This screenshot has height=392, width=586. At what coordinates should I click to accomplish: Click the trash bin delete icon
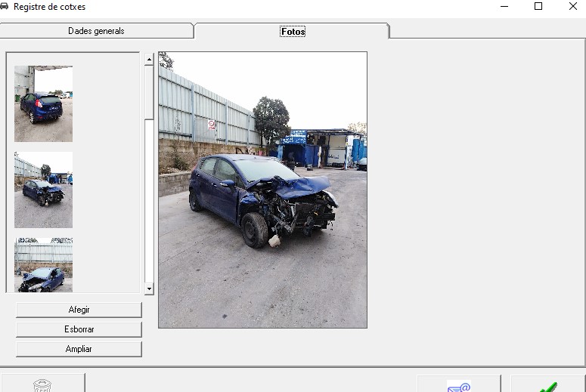[42, 384]
